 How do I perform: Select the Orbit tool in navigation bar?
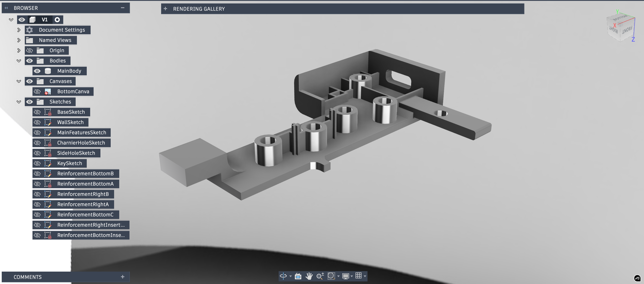click(x=283, y=276)
